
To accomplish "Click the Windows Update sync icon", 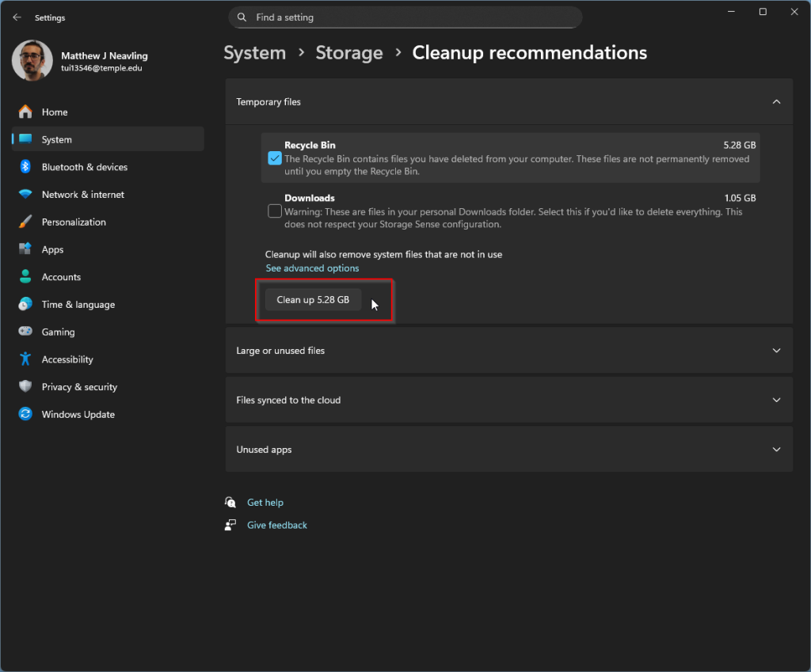I will pos(25,415).
